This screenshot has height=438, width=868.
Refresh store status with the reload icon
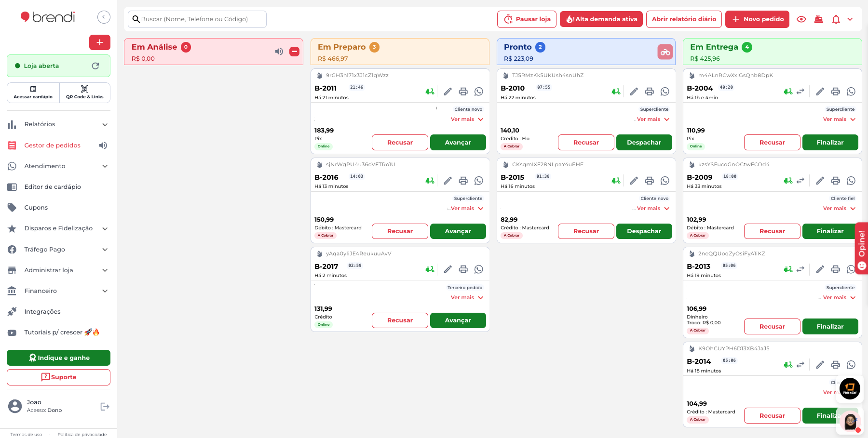[95, 66]
